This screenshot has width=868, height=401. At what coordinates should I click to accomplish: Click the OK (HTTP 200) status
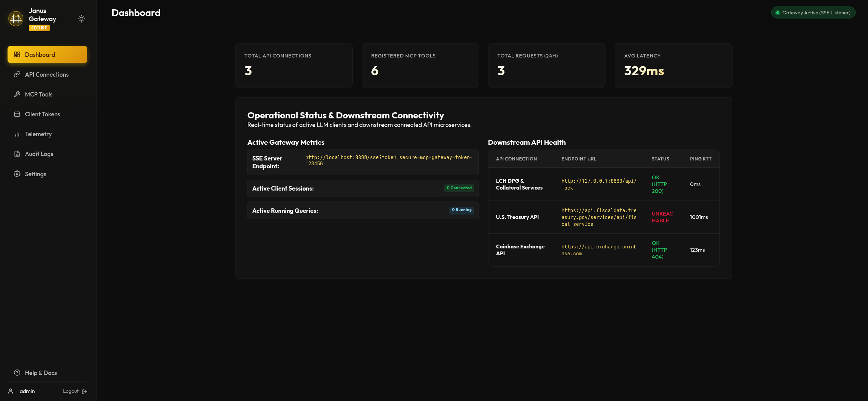(659, 184)
